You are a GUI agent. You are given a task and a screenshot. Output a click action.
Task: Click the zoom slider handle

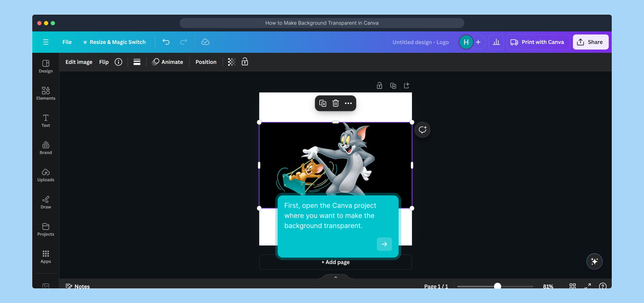(497, 286)
